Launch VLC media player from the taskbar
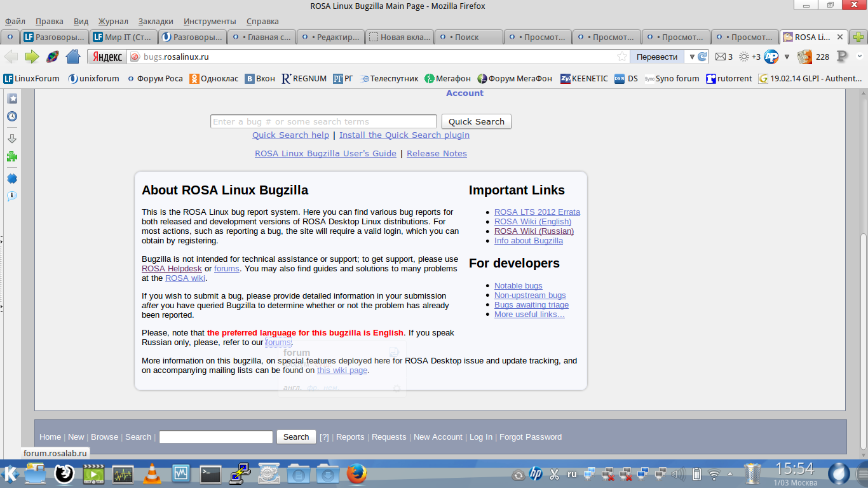This screenshot has width=868, height=488. [152, 474]
